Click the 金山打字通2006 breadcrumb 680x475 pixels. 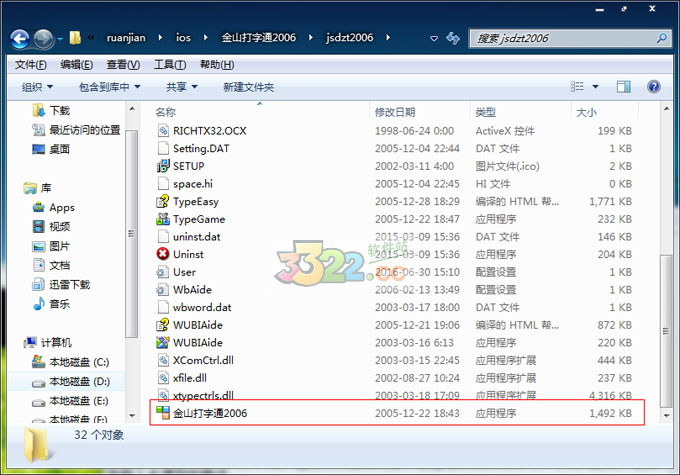point(258,38)
